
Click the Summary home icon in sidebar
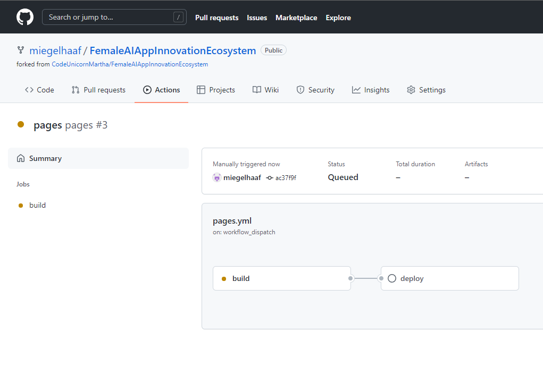21,158
